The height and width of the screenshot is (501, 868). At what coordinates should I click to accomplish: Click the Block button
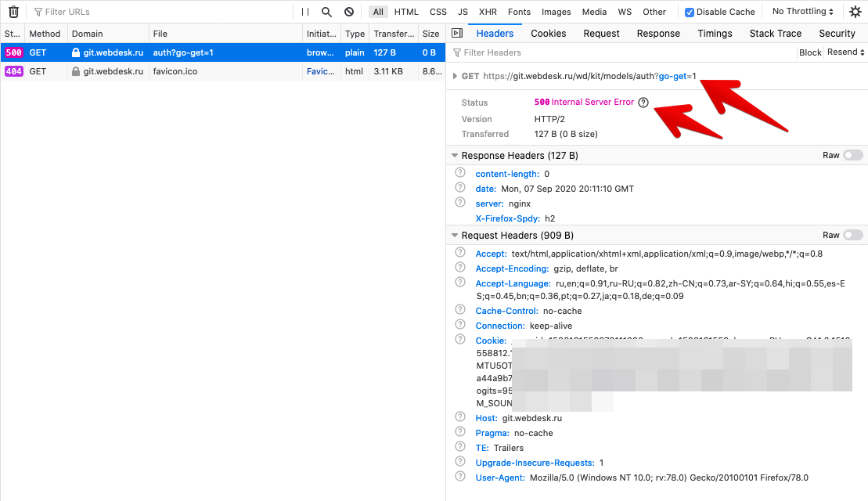click(810, 52)
